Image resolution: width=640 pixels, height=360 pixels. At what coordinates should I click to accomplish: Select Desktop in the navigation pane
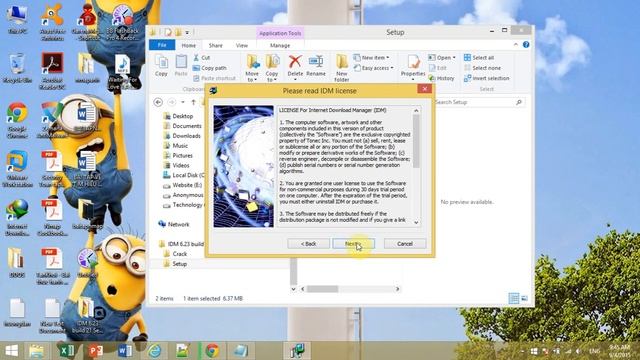pyautogui.click(x=178, y=116)
